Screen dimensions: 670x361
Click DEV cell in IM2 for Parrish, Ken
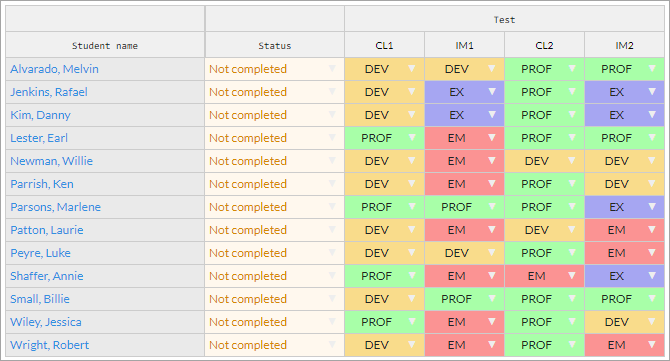click(624, 184)
